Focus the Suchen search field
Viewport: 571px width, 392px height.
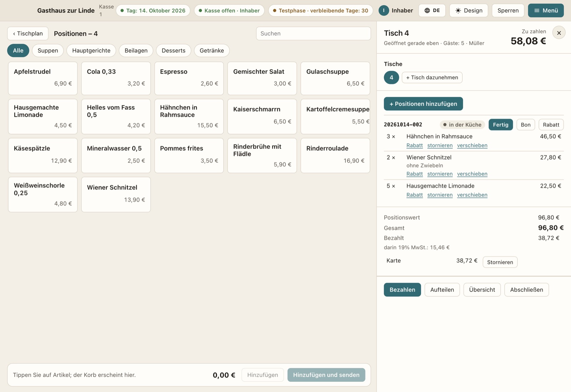pos(313,34)
